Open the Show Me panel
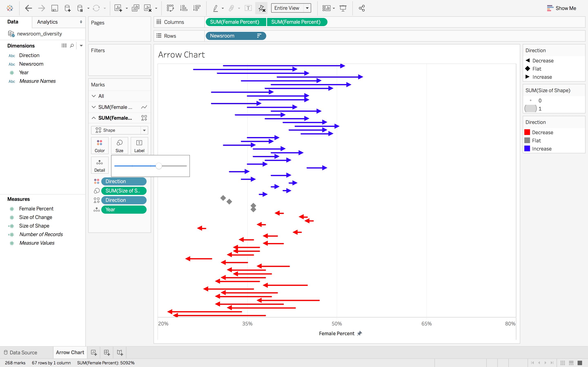Image resolution: width=588 pixels, height=367 pixels. (561, 8)
